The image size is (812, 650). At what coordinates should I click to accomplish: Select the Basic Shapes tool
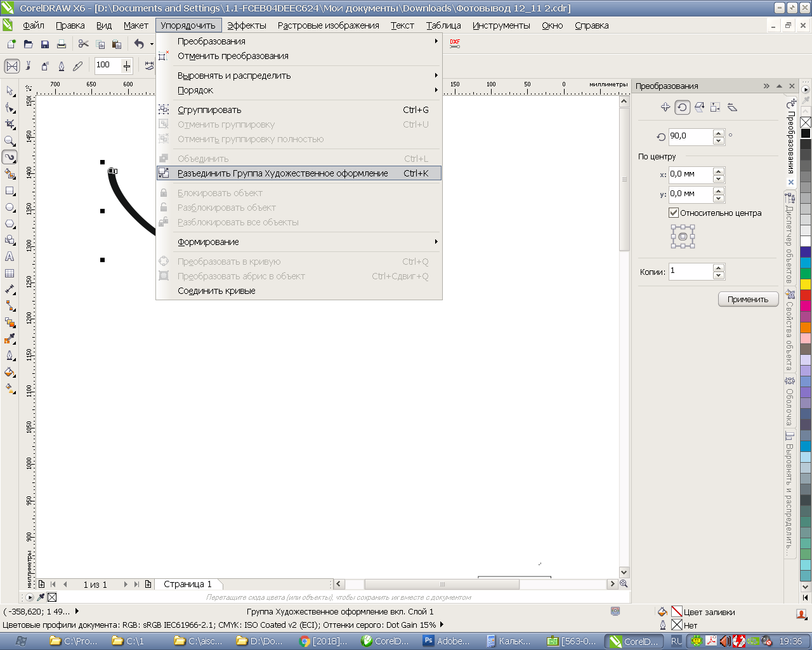pos(10,240)
